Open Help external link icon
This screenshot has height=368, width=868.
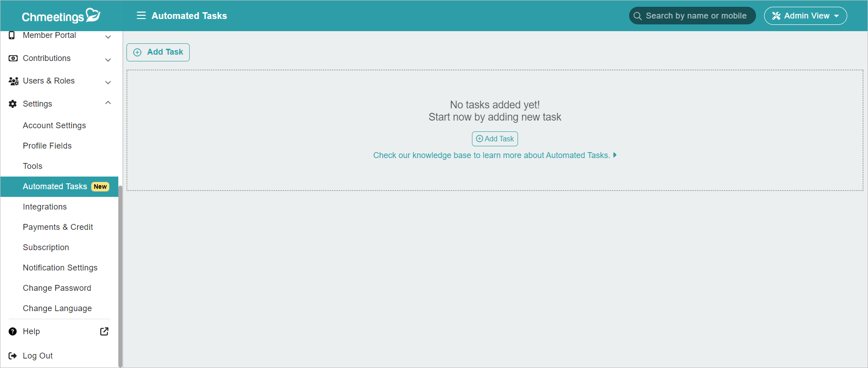pyautogui.click(x=104, y=331)
